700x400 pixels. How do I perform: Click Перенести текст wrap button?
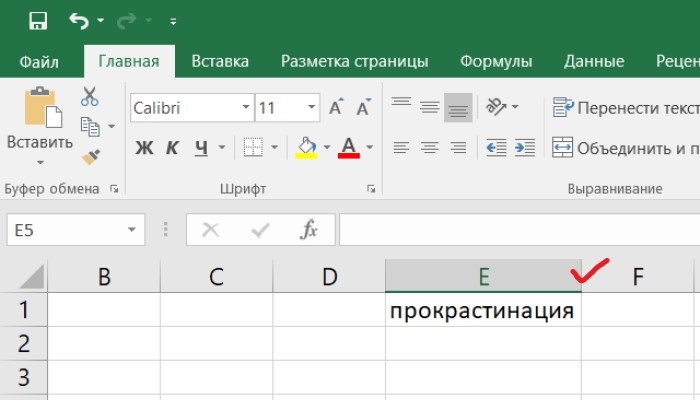click(625, 108)
